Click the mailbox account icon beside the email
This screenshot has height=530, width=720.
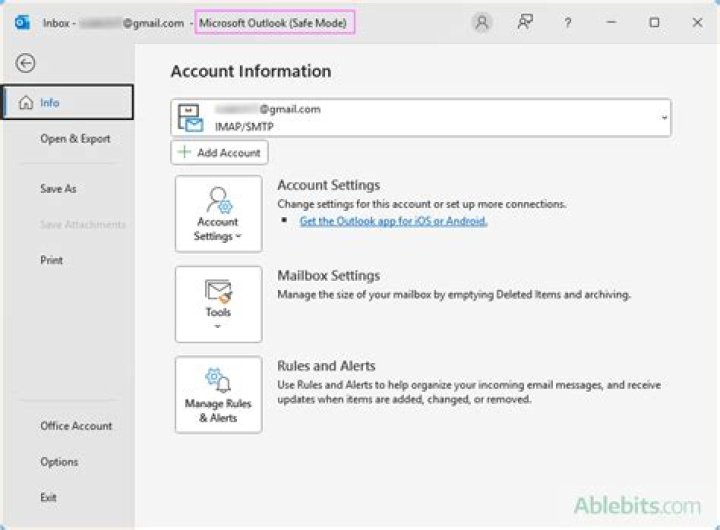point(190,117)
